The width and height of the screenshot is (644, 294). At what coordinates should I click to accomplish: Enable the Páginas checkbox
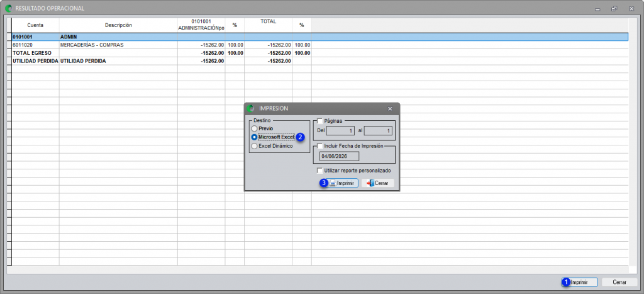320,121
